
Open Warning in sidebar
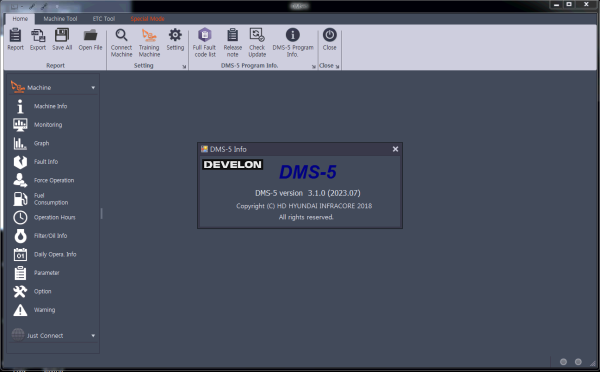click(44, 310)
